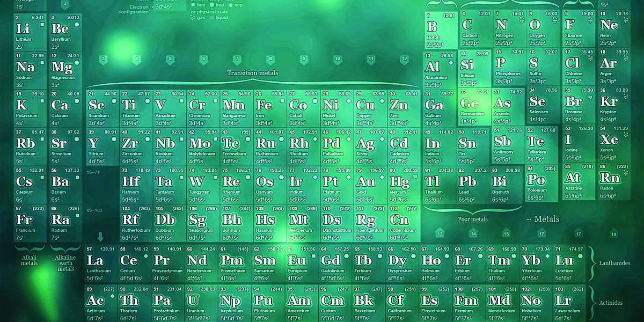Click the liquid state legend square
This screenshot has height=322, width=644.
(x=212, y=17)
